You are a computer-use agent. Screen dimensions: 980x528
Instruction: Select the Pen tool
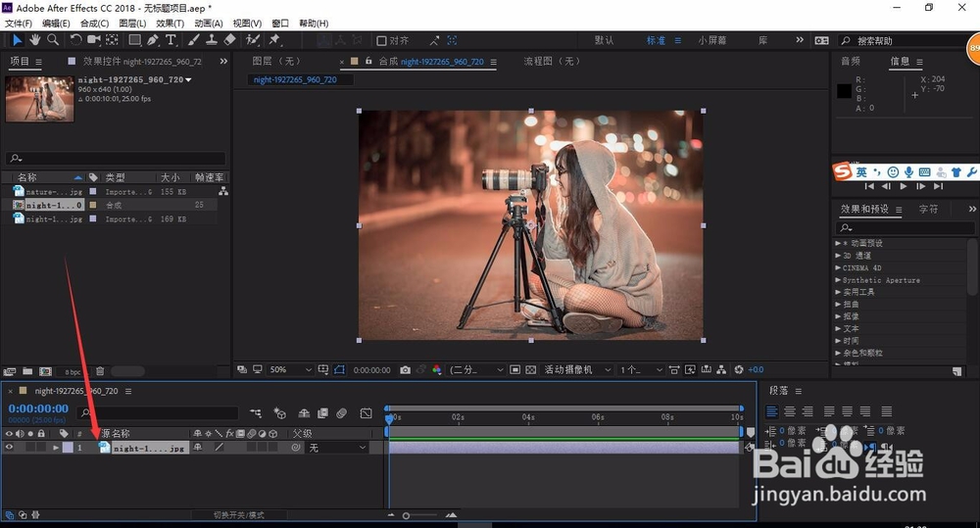(152, 40)
